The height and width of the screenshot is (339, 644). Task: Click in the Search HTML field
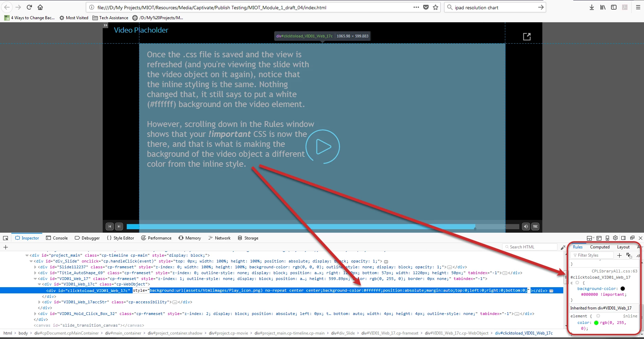(530, 247)
